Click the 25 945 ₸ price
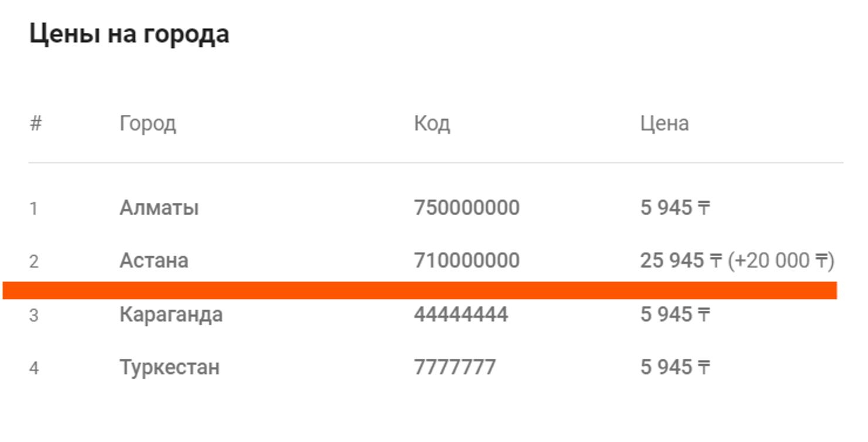Viewport: 868px width, 442px height. [680, 260]
